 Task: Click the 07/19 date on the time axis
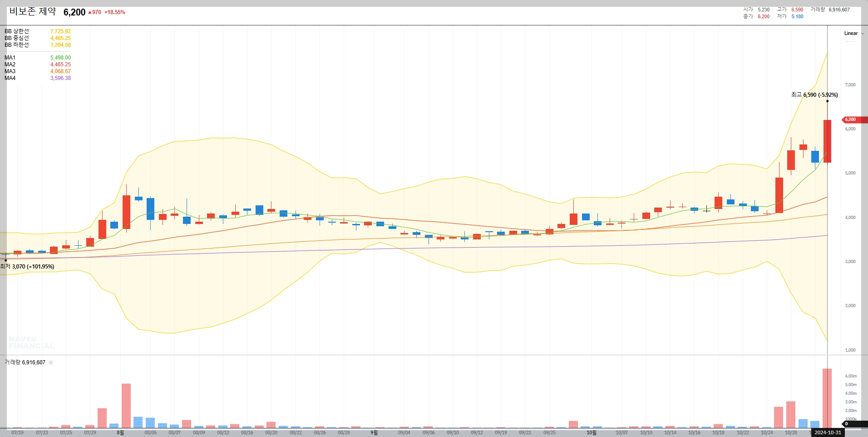(x=18, y=432)
